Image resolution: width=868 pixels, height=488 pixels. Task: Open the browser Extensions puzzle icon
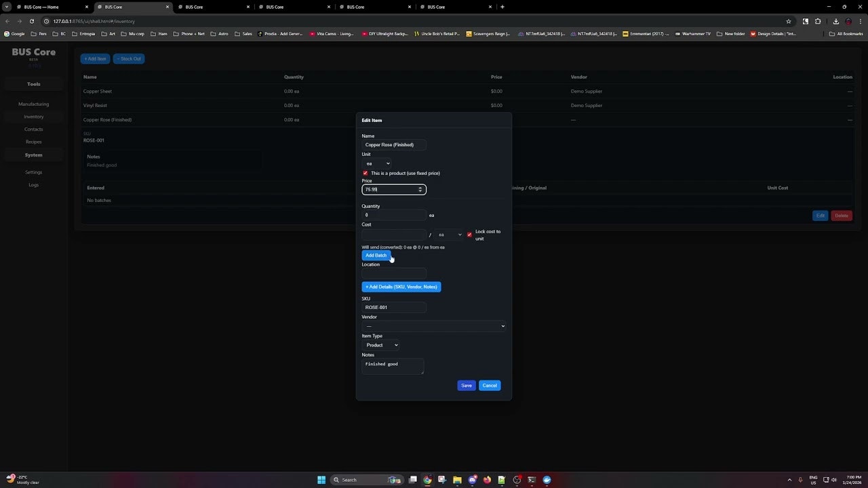(x=818, y=21)
